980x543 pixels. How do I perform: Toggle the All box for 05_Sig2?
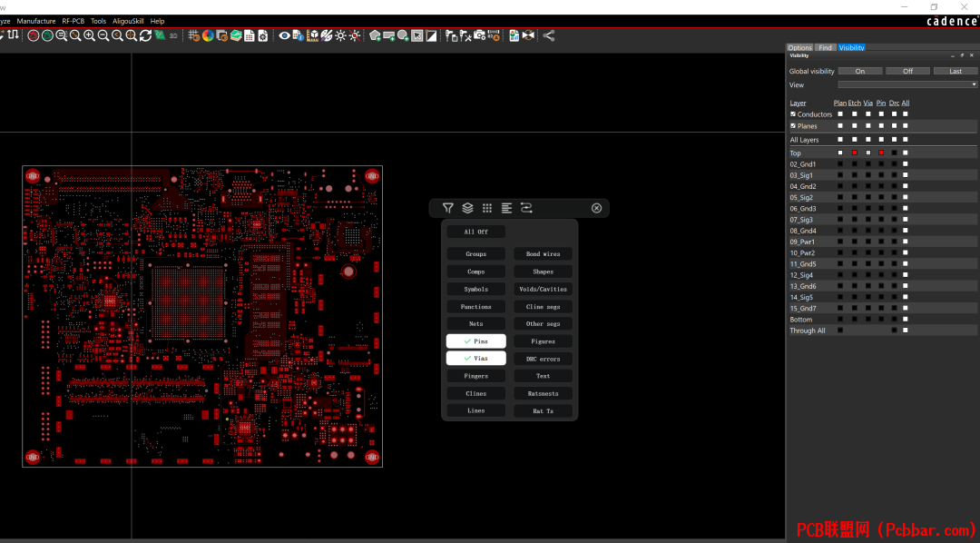[x=906, y=197]
